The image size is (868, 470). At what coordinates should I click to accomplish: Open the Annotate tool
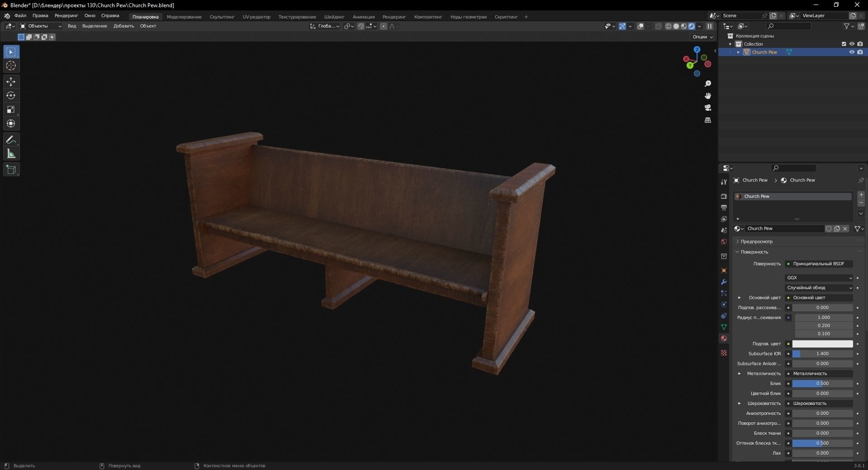pyautogui.click(x=11, y=140)
